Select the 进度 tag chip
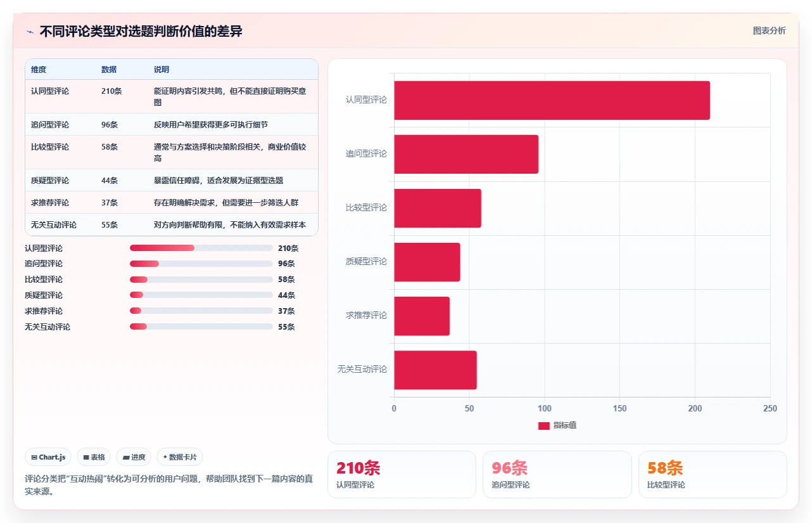This screenshot has width=812, height=523. pos(134,457)
